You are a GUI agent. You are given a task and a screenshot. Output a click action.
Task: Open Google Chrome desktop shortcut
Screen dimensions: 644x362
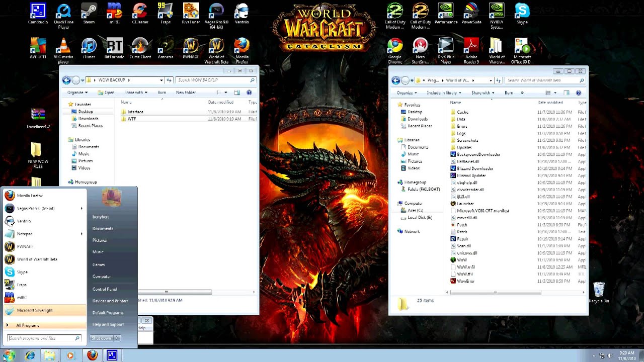click(395, 51)
